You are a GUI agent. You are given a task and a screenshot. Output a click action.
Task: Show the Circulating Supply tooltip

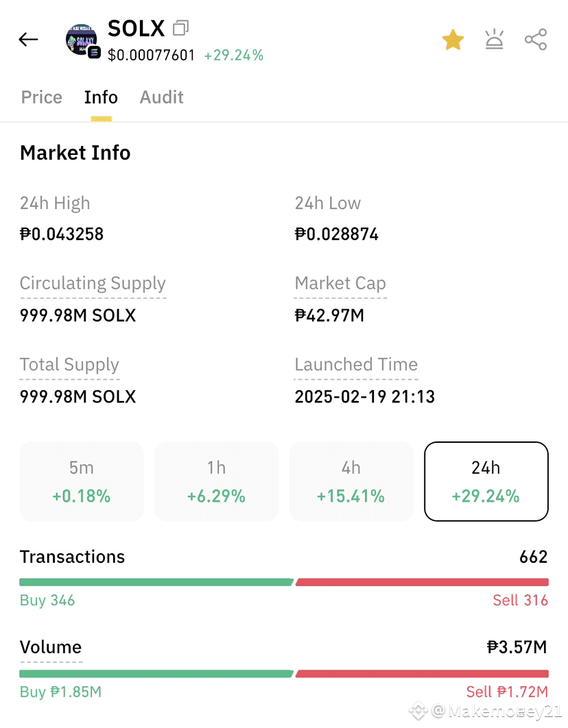point(93,283)
